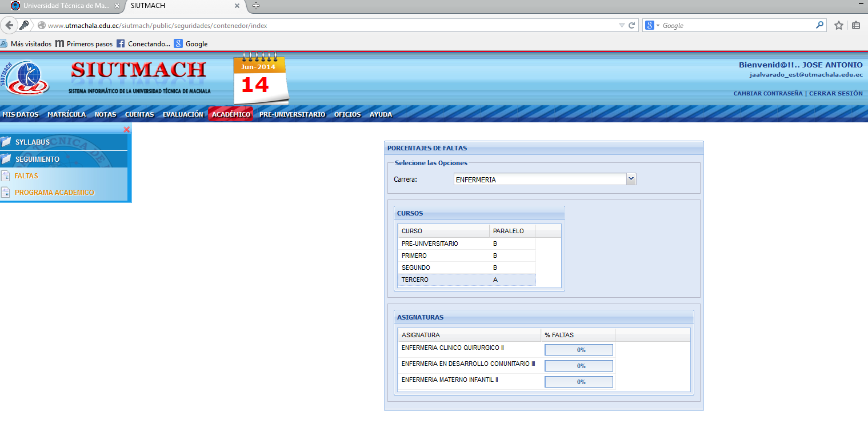868x423 pixels.
Task: Click the SIUTMACH red title logo
Action: [x=139, y=70]
